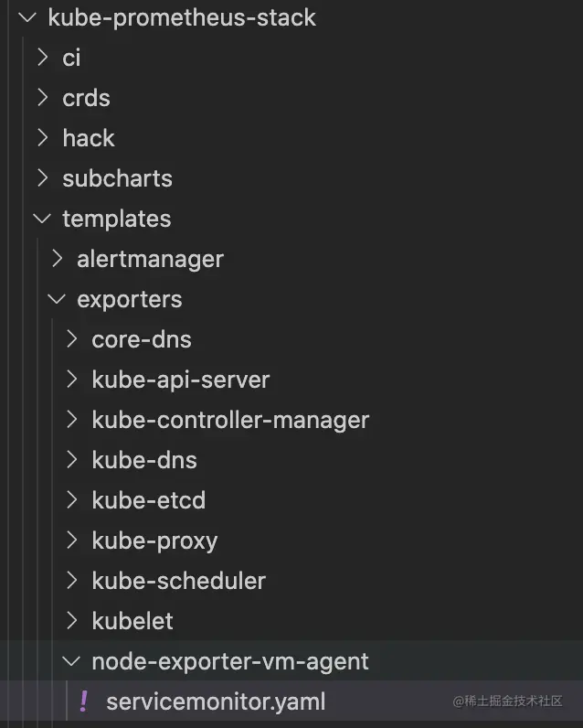Collapse the exporters folder chevron

(x=57, y=299)
